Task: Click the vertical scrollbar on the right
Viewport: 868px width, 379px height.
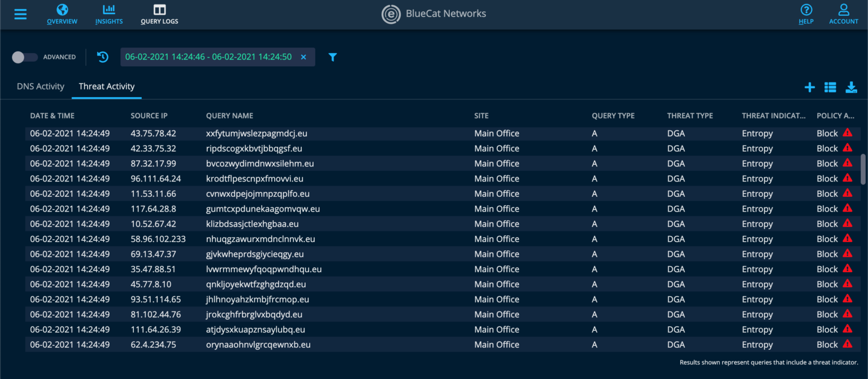Action: [x=863, y=170]
